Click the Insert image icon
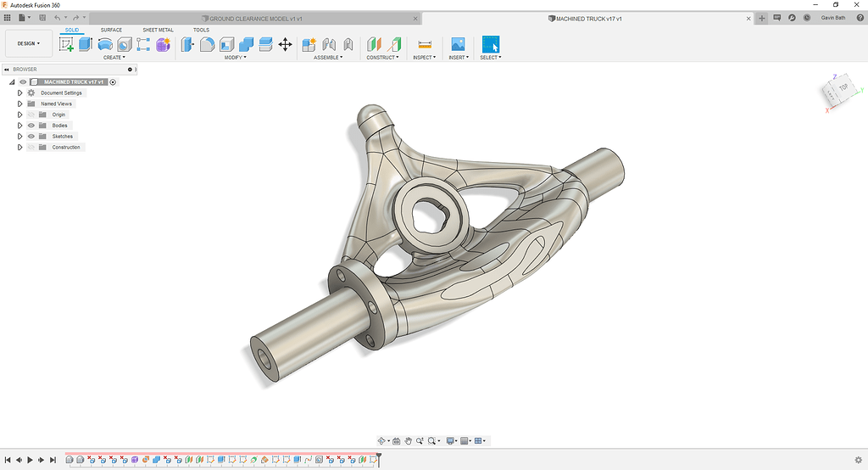Image resolution: width=868 pixels, height=470 pixels. 458,44
